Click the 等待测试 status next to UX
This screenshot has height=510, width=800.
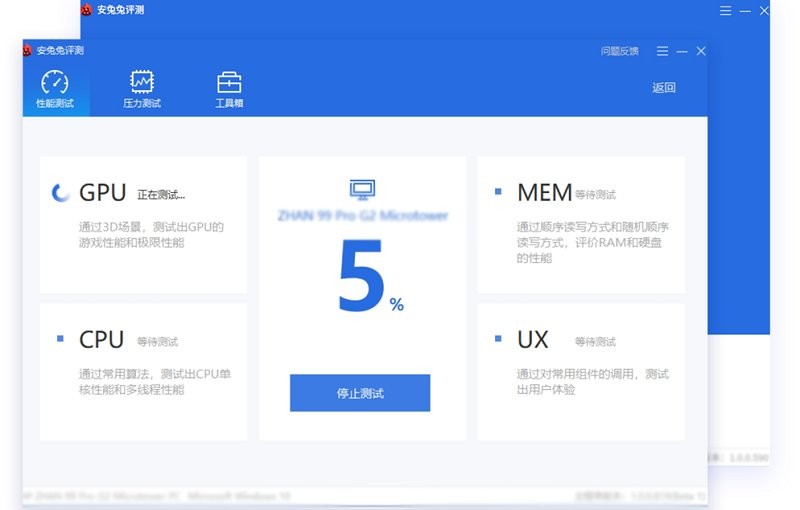coord(595,341)
